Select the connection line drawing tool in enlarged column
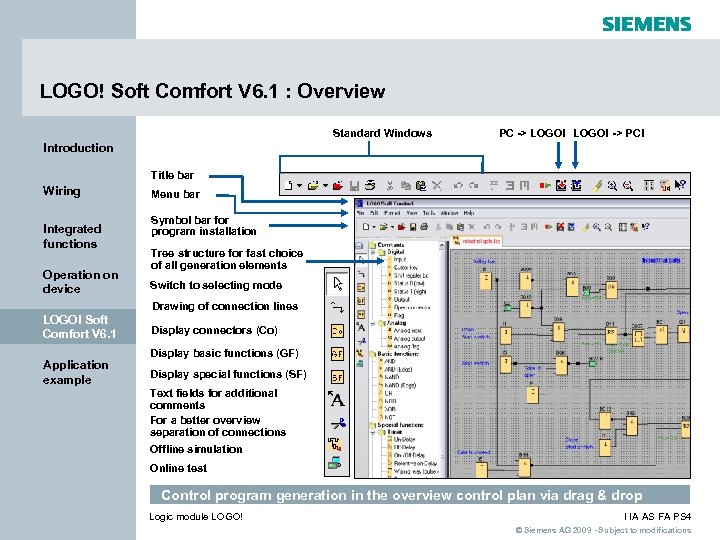720x540 pixels. pos(338,307)
